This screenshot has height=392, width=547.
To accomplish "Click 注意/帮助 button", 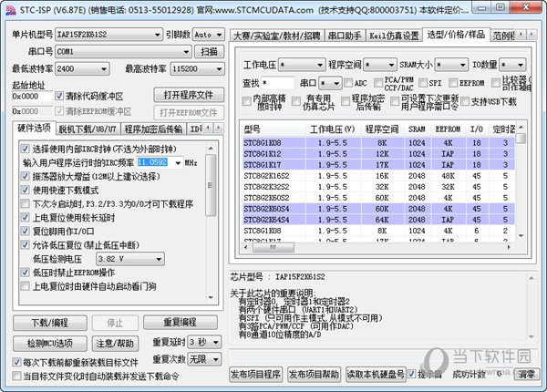I will pos(115,343).
